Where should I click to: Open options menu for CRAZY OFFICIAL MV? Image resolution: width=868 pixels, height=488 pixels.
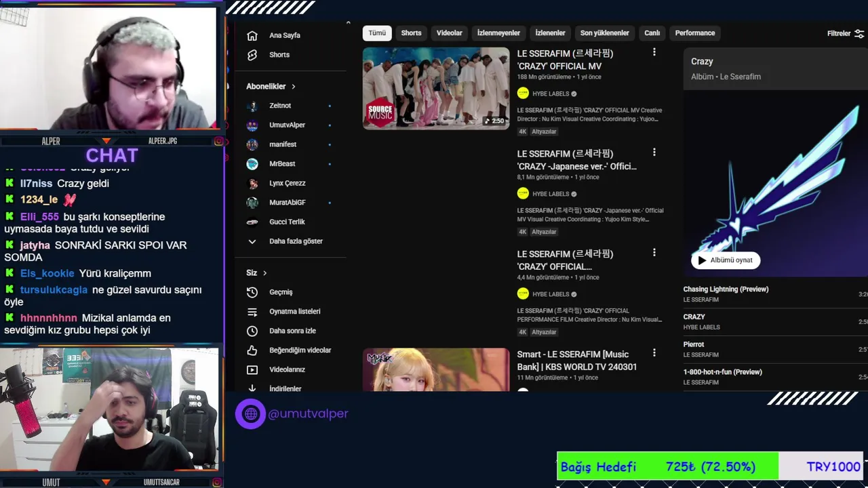pyautogui.click(x=654, y=52)
